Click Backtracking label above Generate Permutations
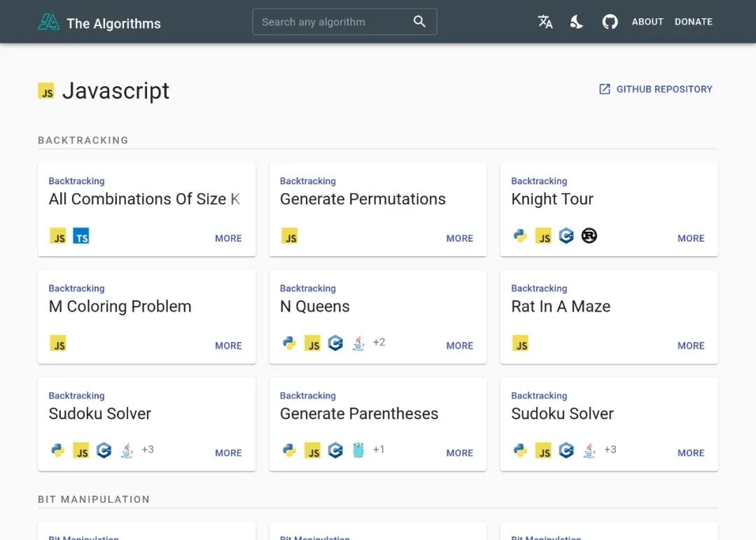Viewport: 756px width, 540px height. point(307,181)
